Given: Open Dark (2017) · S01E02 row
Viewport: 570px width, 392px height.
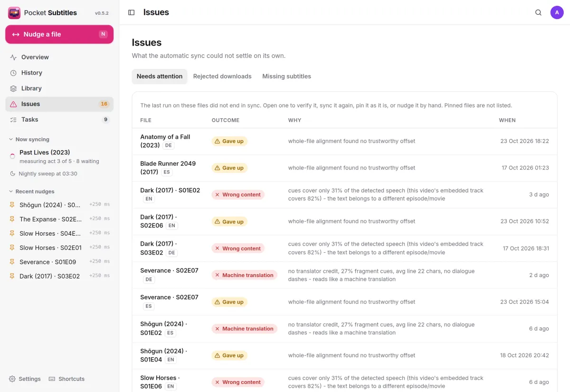Looking at the screenshot, I should coord(344,194).
